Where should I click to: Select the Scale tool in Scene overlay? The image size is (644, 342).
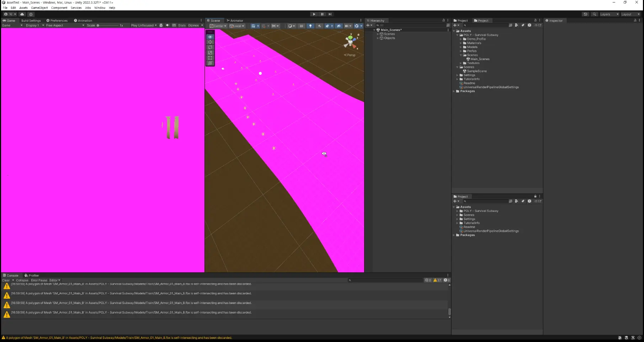(210, 53)
